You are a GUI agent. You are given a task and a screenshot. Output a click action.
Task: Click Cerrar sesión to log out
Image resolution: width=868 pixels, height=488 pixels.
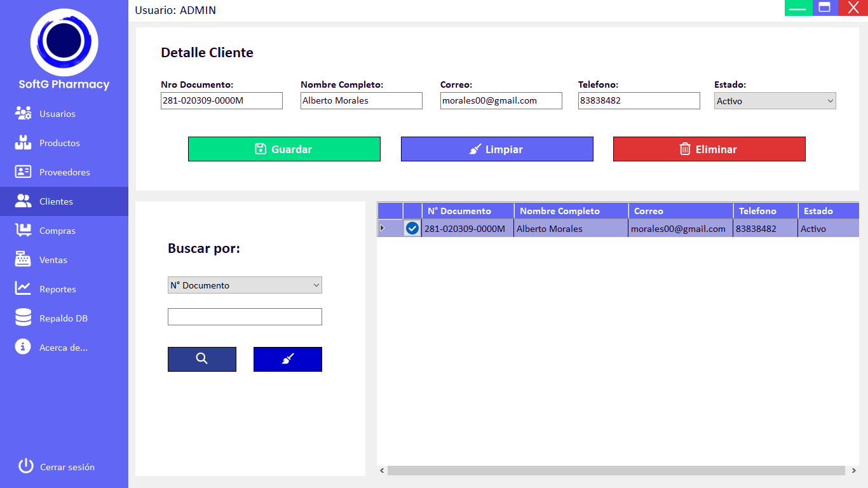pos(67,467)
